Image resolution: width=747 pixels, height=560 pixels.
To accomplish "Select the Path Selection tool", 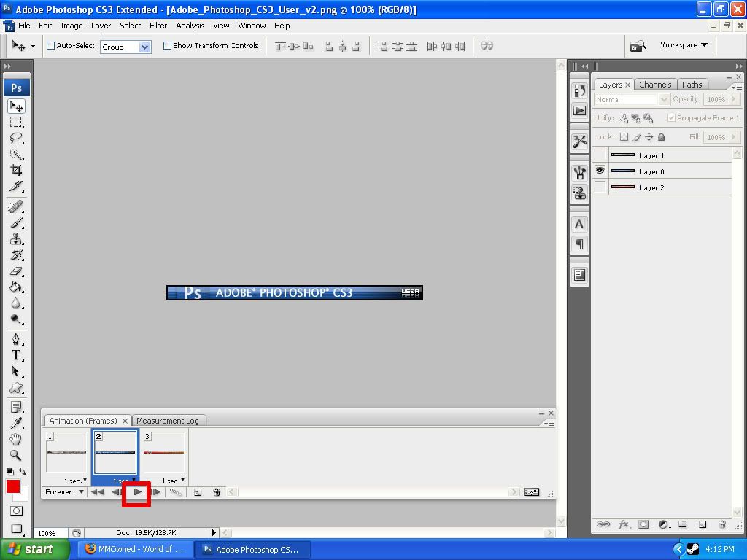I will pos(16,371).
